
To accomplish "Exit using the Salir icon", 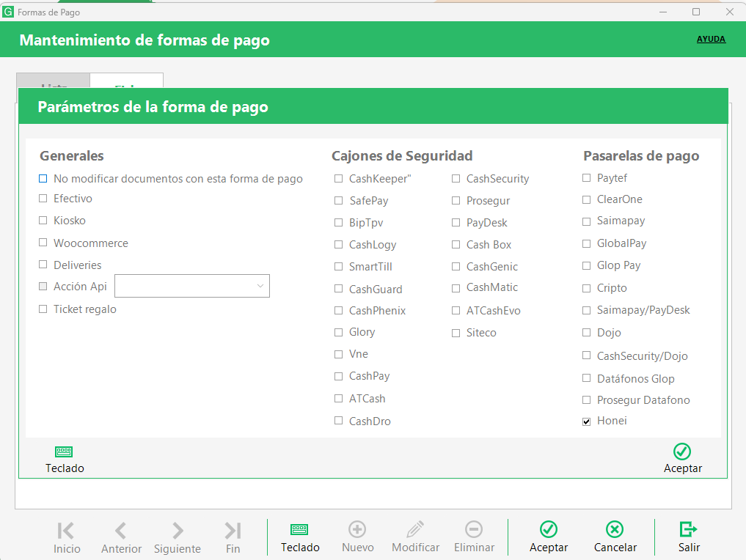I will 688,530.
